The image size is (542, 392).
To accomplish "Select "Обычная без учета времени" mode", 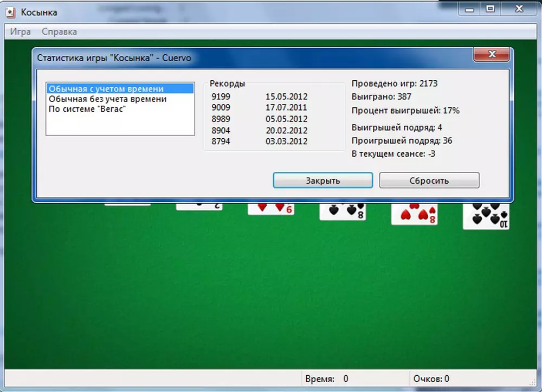I will click(x=107, y=99).
